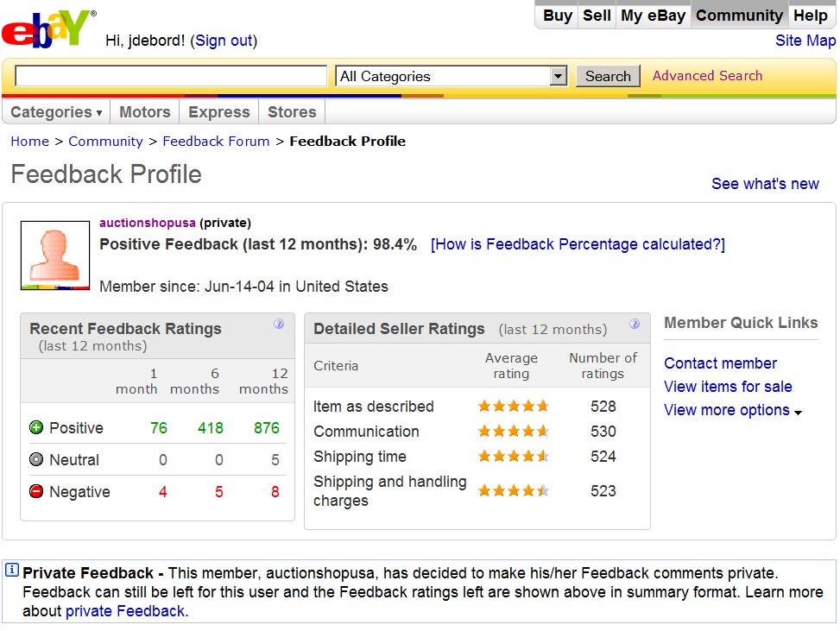This screenshot has height=631, width=840.
Task: Click the seller's profile avatar image
Action: [x=55, y=255]
